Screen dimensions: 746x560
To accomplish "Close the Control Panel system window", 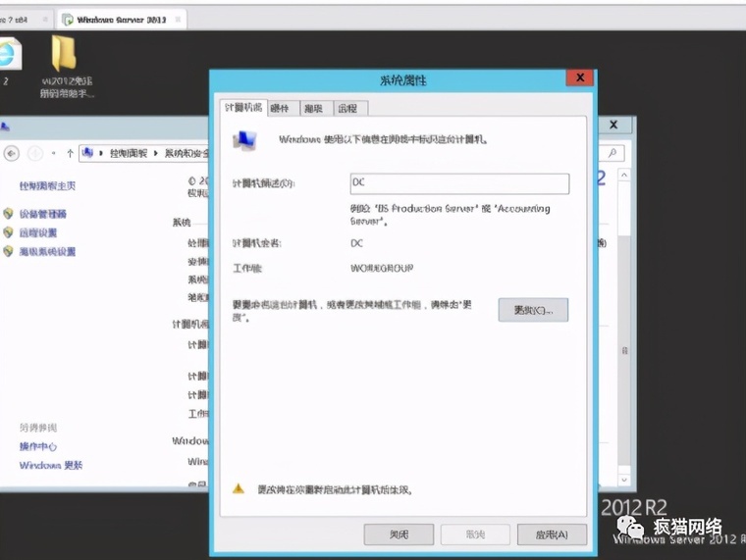I will coord(613,125).
